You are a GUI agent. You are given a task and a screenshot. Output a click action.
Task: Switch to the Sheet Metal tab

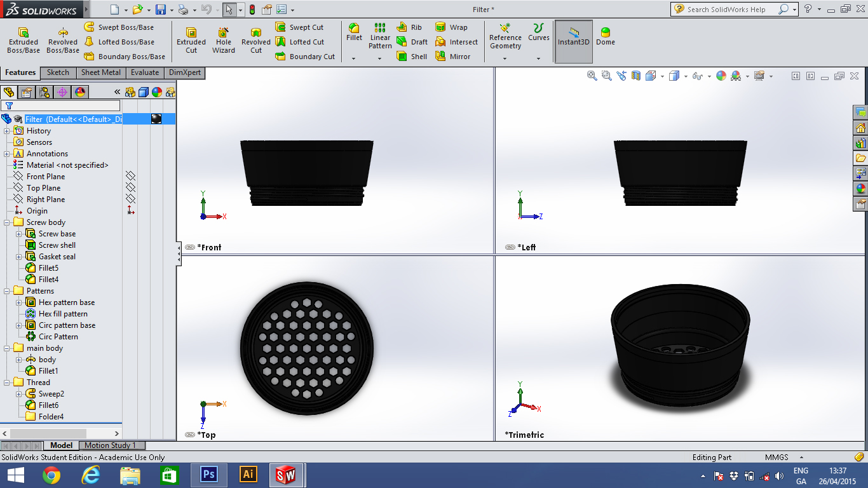pos(100,72)
